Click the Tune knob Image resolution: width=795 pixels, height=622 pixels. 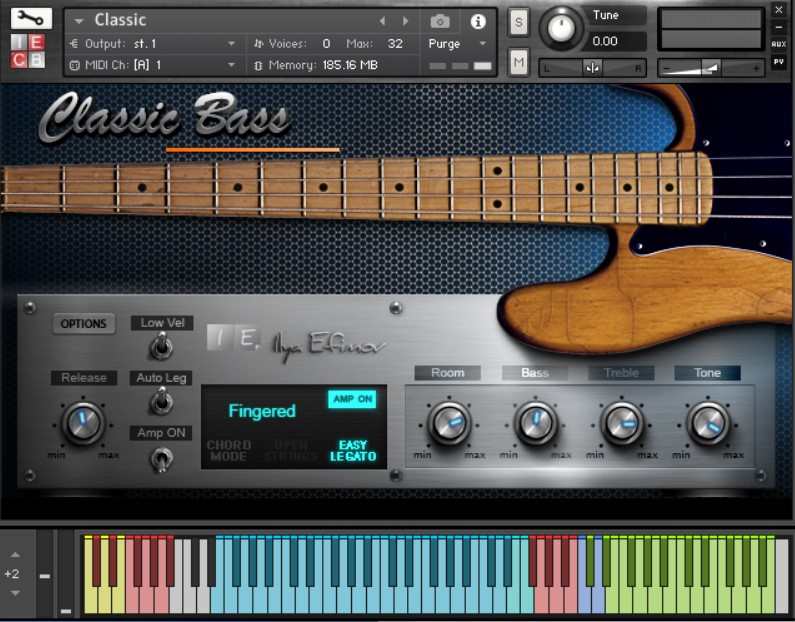pos(561,28)
